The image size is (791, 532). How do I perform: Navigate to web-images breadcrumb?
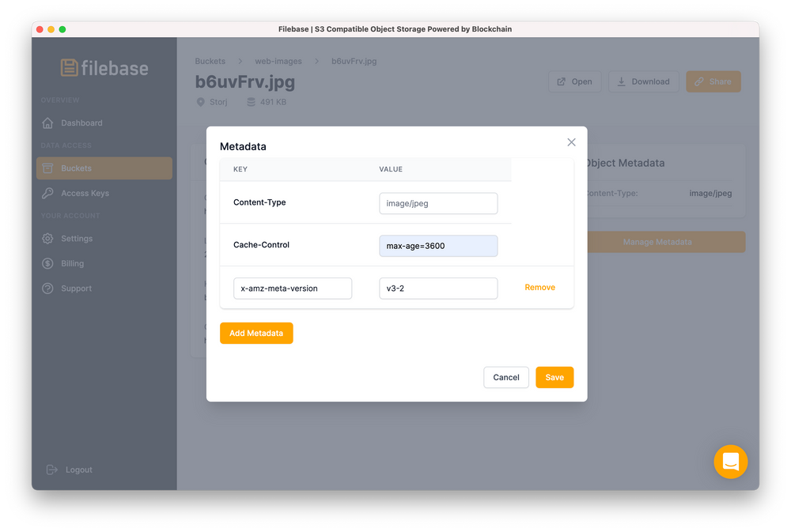278,61
